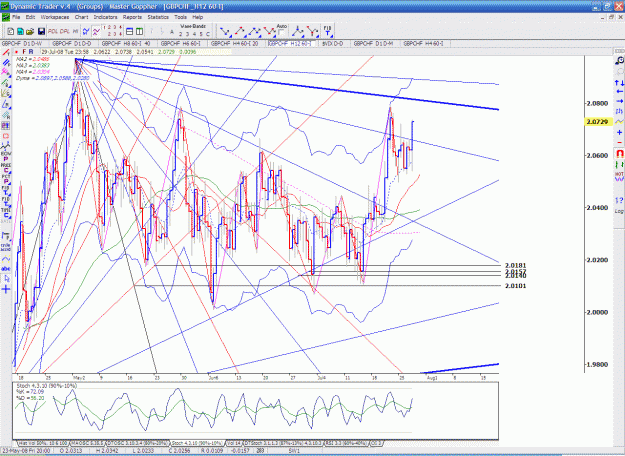
Task: Open the File menu
Action: point(16,17)
